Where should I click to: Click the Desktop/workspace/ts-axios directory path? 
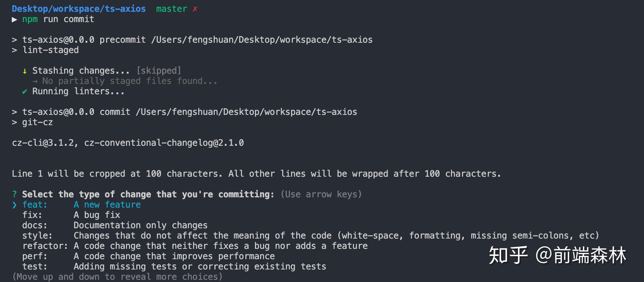78,9
